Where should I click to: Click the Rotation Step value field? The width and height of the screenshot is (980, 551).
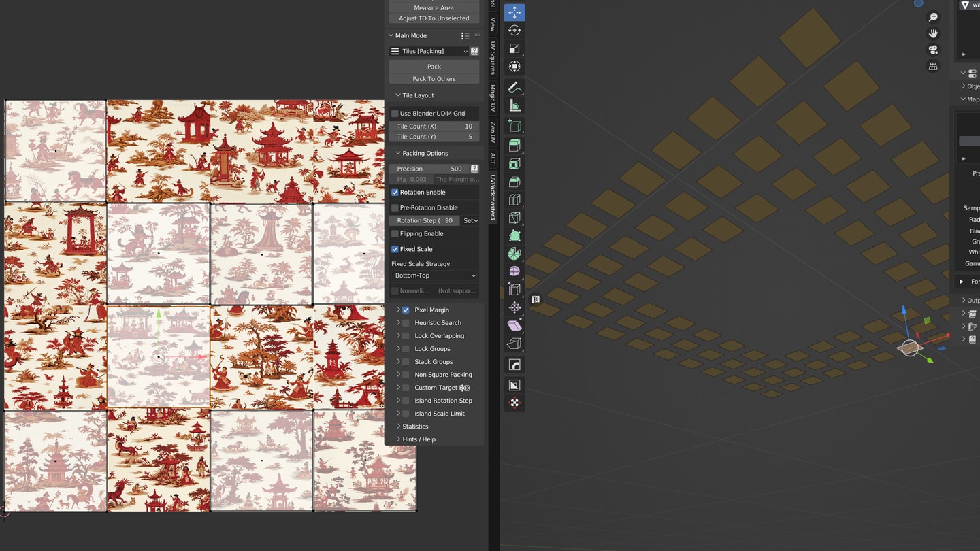[425, 220]
